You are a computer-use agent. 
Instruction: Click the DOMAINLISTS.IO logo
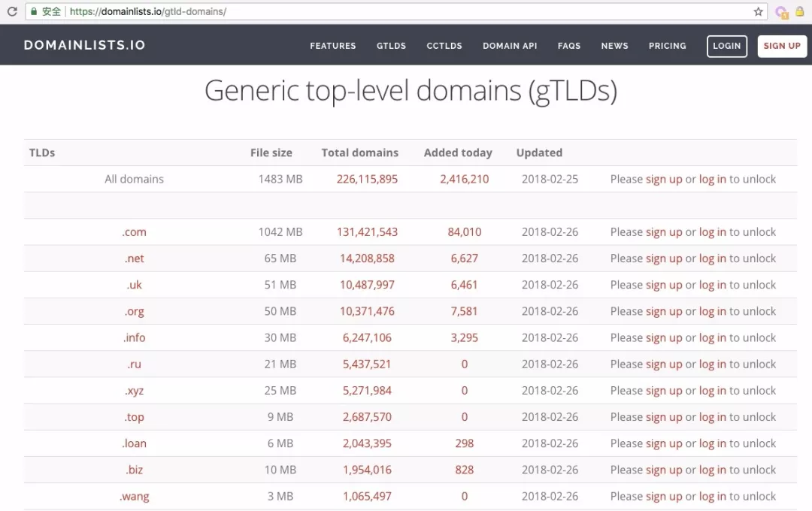(x=84, y=45)
